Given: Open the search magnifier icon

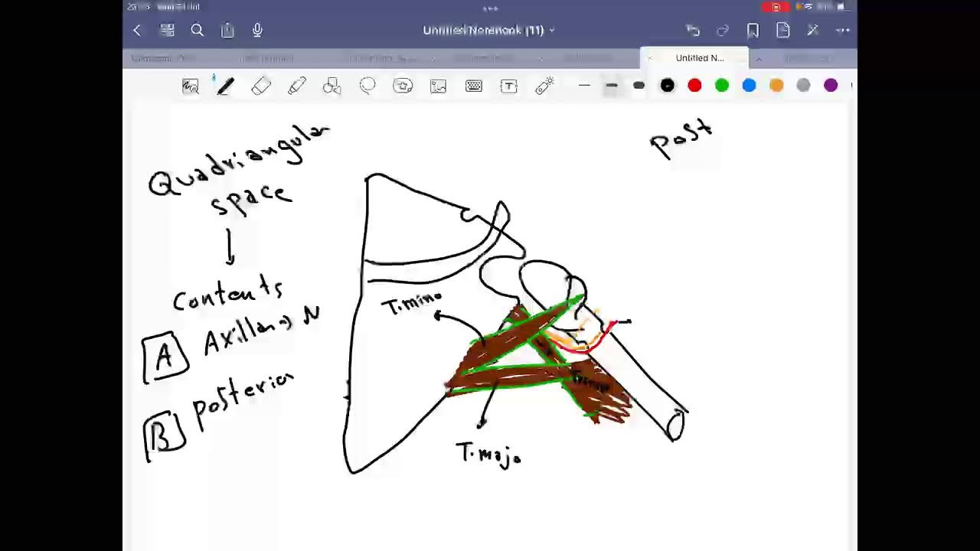Looking at the screenshot, I should click(197, 31).
